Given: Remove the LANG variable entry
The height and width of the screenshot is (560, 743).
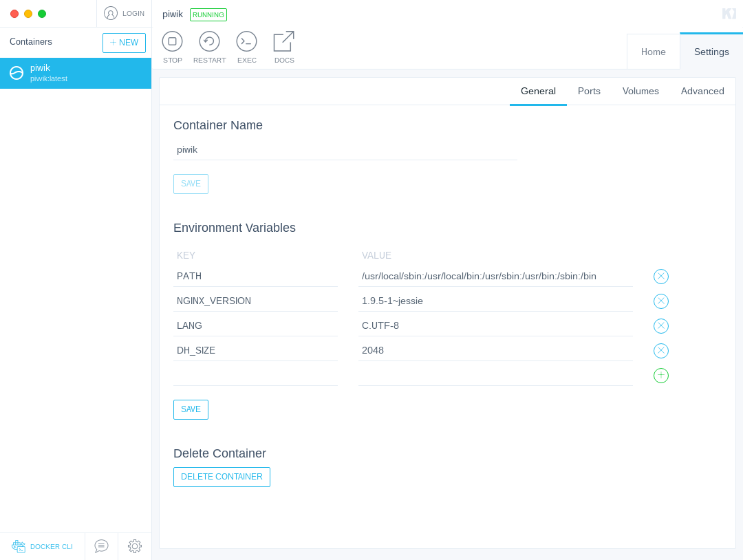Looking at the screenshot, I should pyautogui.click(x=660, y=325).
